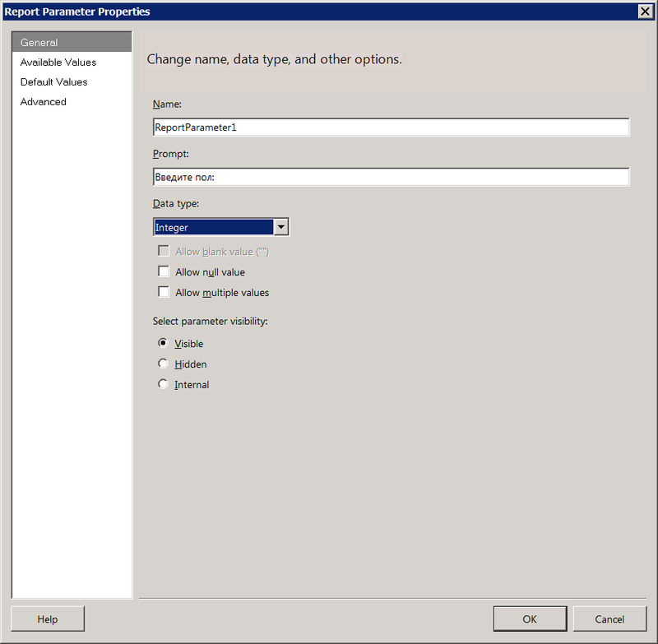Viewport: 658px width, 644px height.
Task: Open the Available Values page
Action: point(58,62)
